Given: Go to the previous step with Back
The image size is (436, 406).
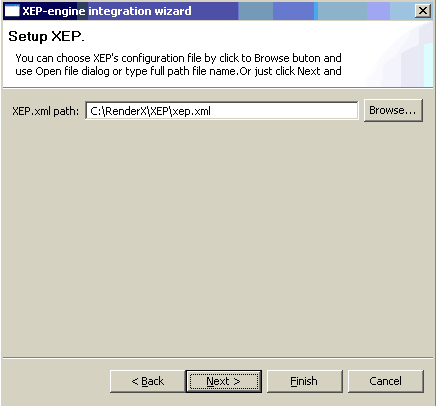Looking at the screenshot, I should (147, 381).
